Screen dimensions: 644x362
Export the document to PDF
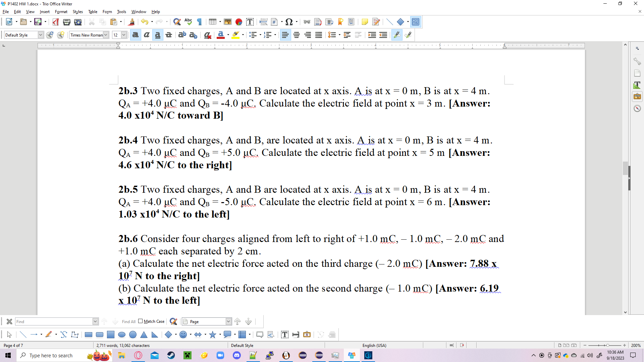click(55, 22)
